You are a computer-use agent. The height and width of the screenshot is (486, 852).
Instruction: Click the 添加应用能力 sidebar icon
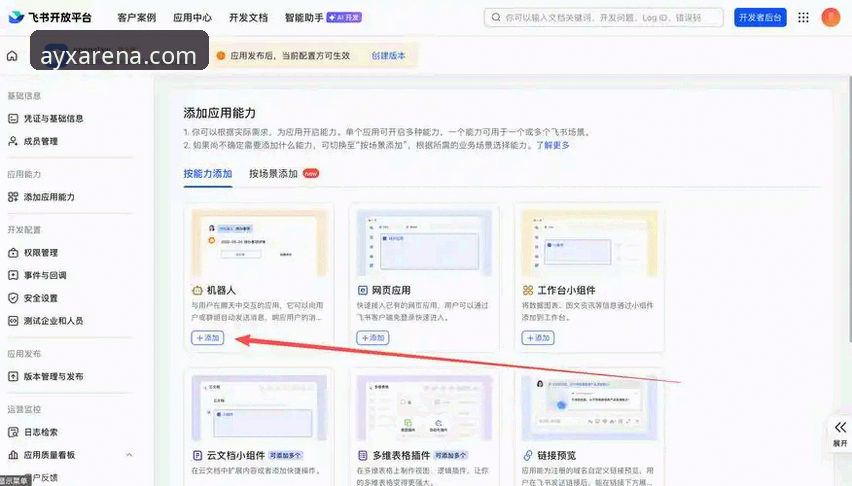tap(13, 197)
